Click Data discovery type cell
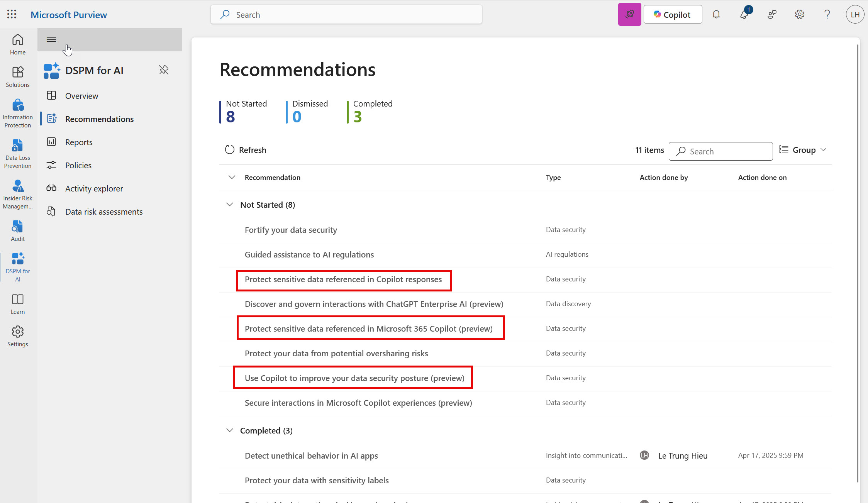The width and height of the screenshot is (868, 503). [568, 303]
